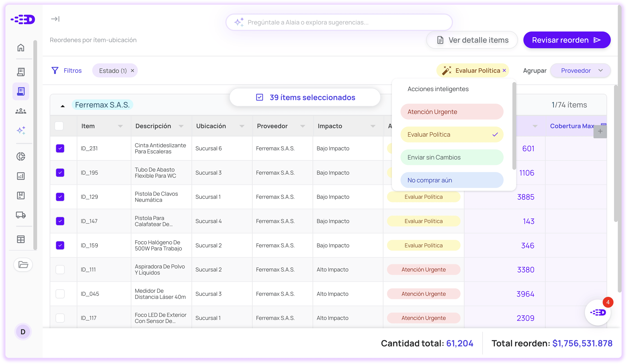The image size is (627, 364).
Task: Open the Ubicación column filter arrow
Action: coord(242,126)
